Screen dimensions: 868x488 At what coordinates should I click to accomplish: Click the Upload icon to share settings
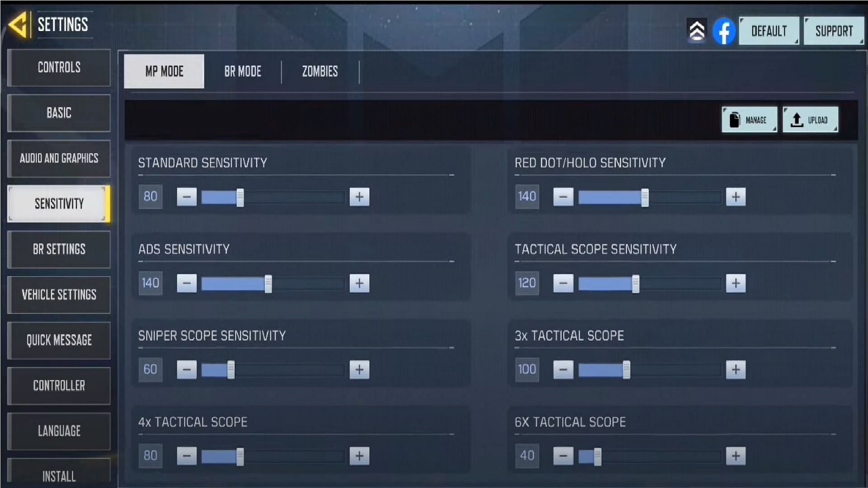click(x=810, y=120)
